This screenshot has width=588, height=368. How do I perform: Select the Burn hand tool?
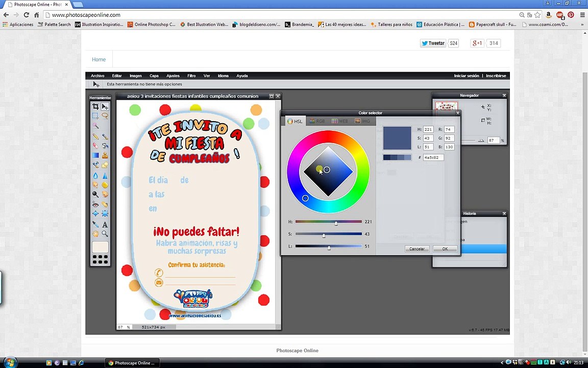[105, 194]
